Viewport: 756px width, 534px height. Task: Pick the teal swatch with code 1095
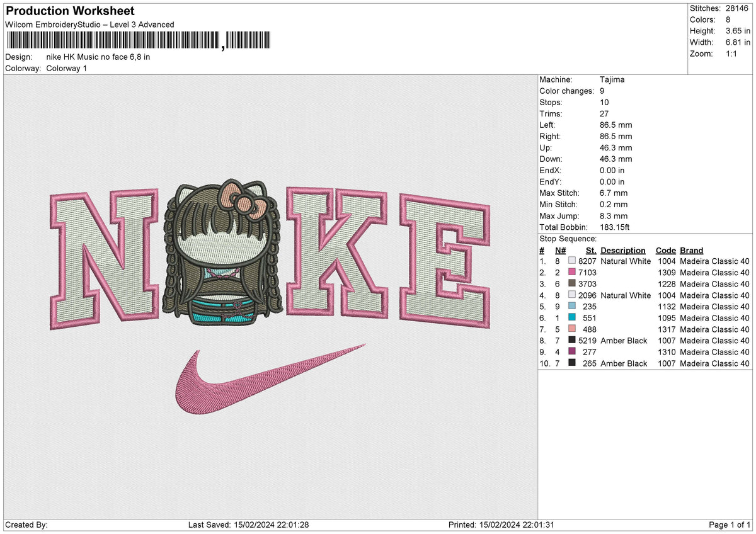(x=572, y=318)
